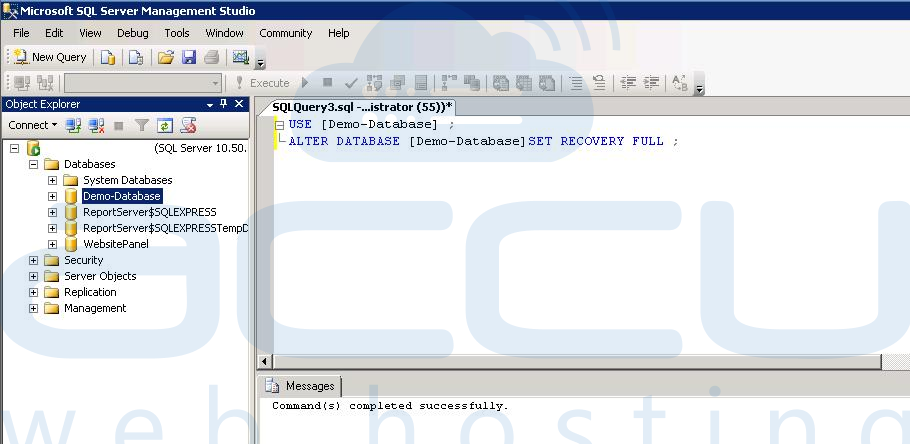Open Object Explorer window position dropdown
This screenshot has width=910, height=444.
pos(210,104)
